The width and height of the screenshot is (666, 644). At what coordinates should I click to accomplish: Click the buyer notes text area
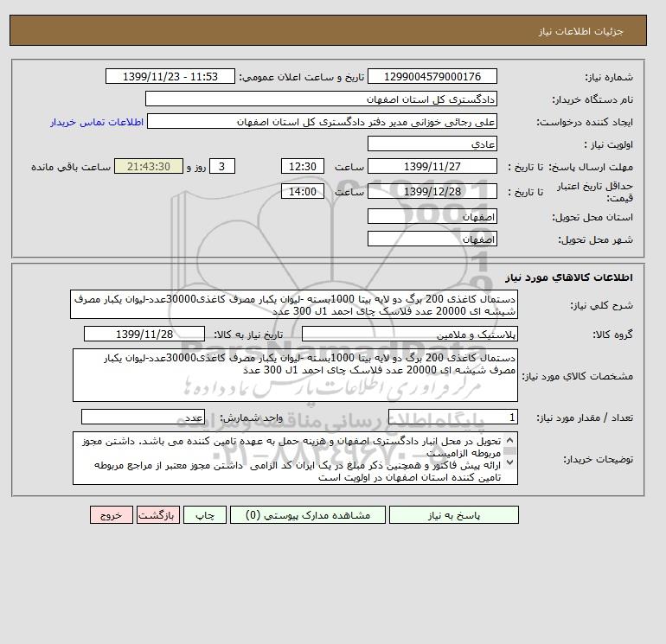point(295,458)
